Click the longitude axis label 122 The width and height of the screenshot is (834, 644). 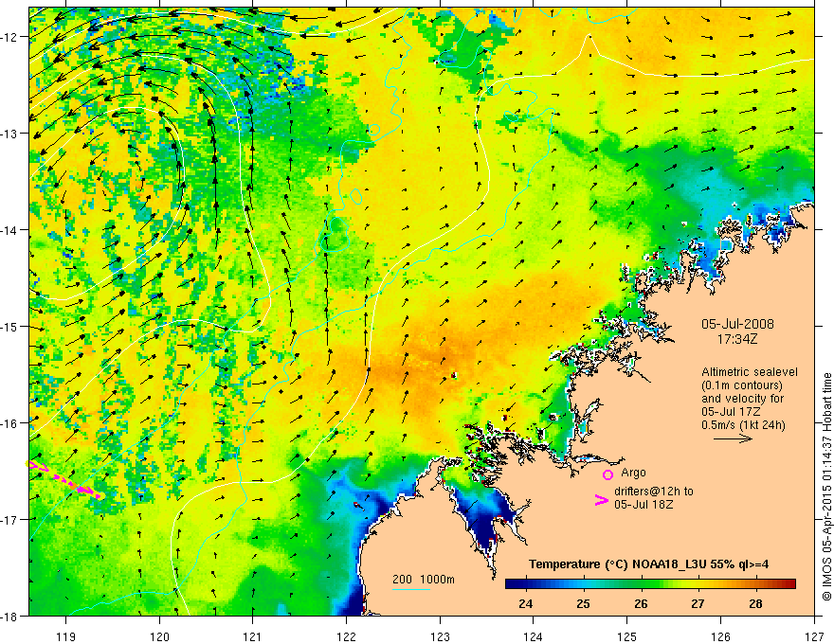pyautogui.click(x=346, y=636)
